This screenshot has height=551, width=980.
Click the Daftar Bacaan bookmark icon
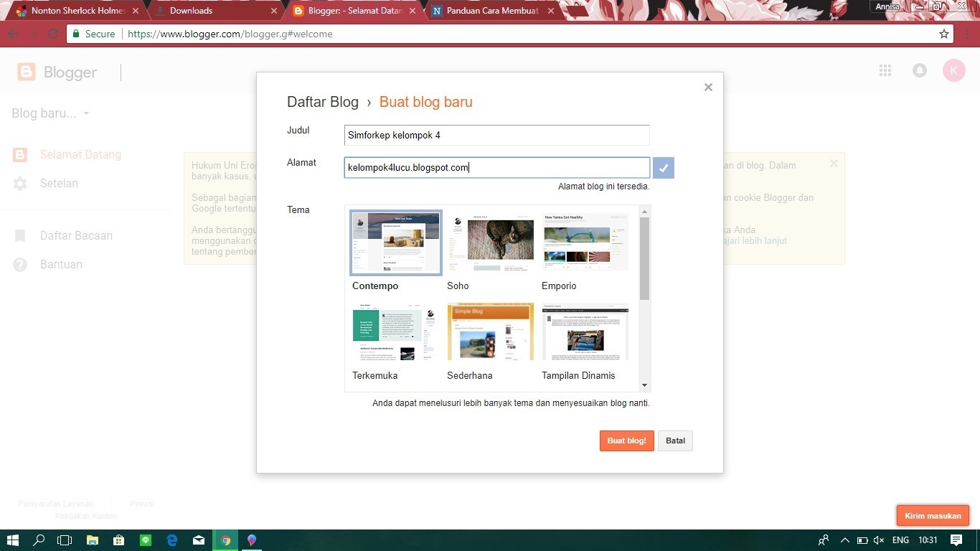(x=20, y=235)
